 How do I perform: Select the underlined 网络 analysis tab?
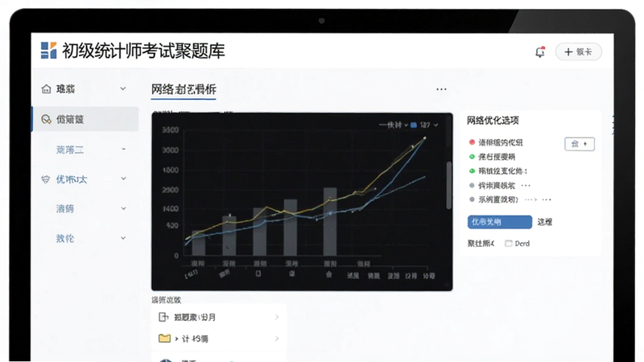pos(184,89)
